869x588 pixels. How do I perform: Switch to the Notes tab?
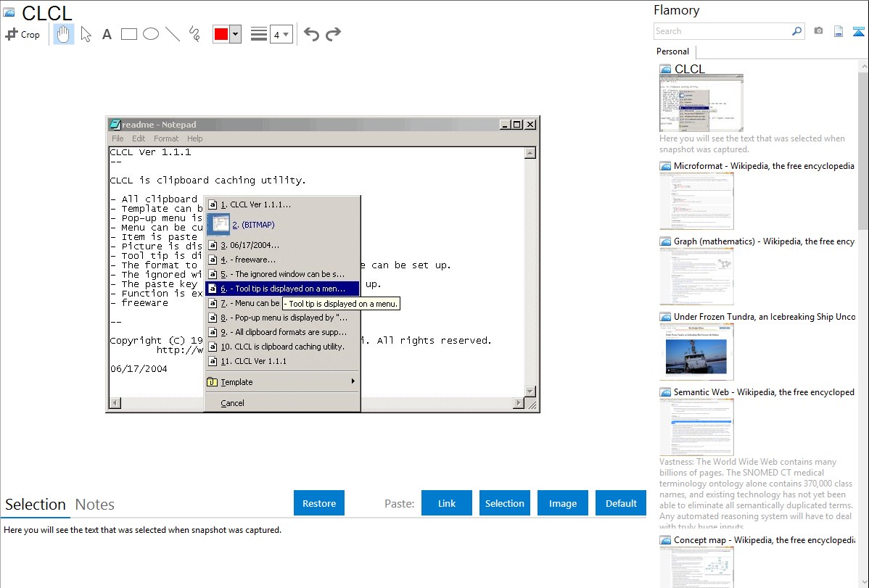(95, 505)
